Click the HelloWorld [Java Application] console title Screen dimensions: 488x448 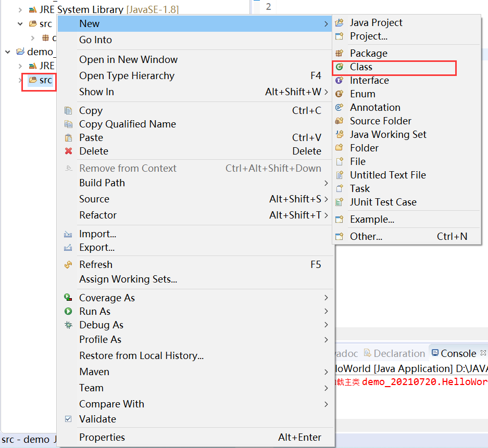click(411, 369)
